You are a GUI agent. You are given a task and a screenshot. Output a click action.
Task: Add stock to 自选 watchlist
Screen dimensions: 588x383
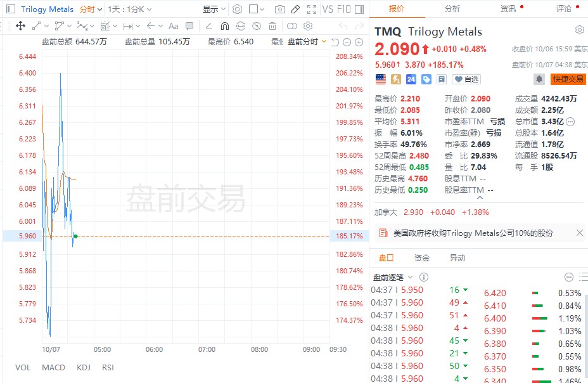coord(466,79)
